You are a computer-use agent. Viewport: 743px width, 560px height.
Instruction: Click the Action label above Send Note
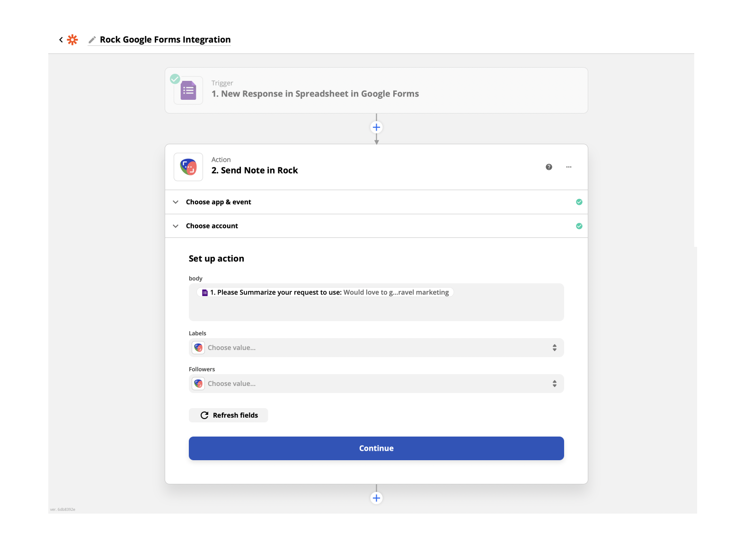221,159
